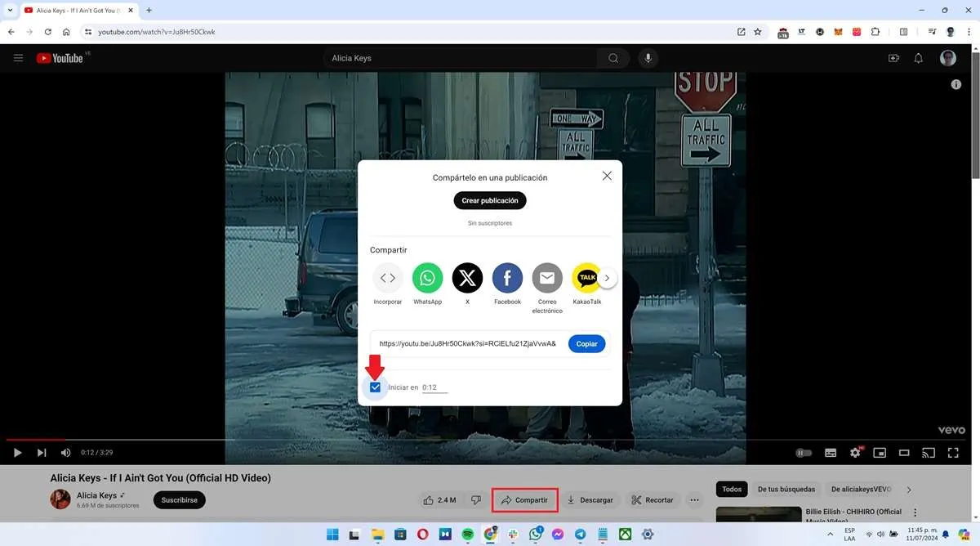Screen dimensions: 980x546
Task: Click the voice search microphone
Action: point(648,58)
